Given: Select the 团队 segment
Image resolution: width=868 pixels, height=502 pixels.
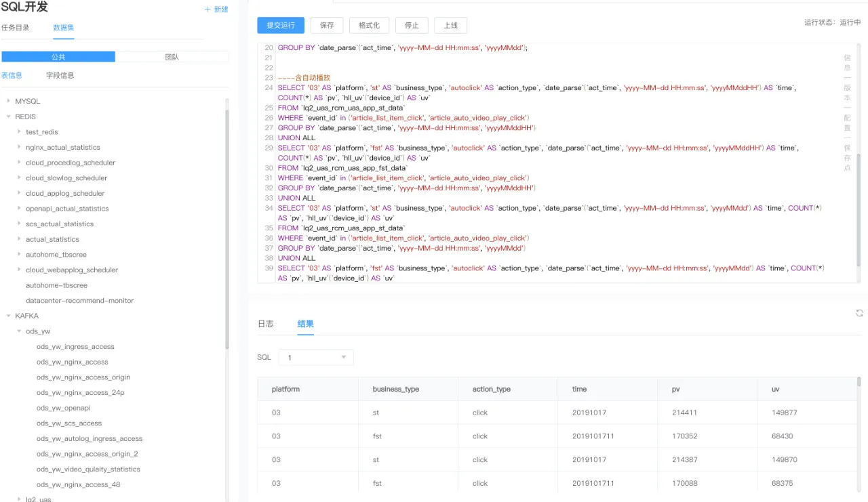Looking at the screenshot, I should pos(172,57).
